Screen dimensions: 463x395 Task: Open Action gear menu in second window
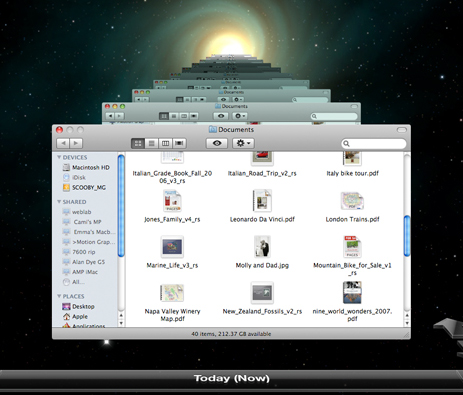(240, 116)
